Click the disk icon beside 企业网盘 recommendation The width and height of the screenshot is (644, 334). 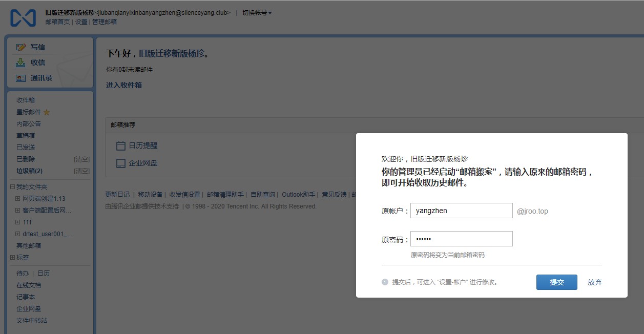[121, 163]
